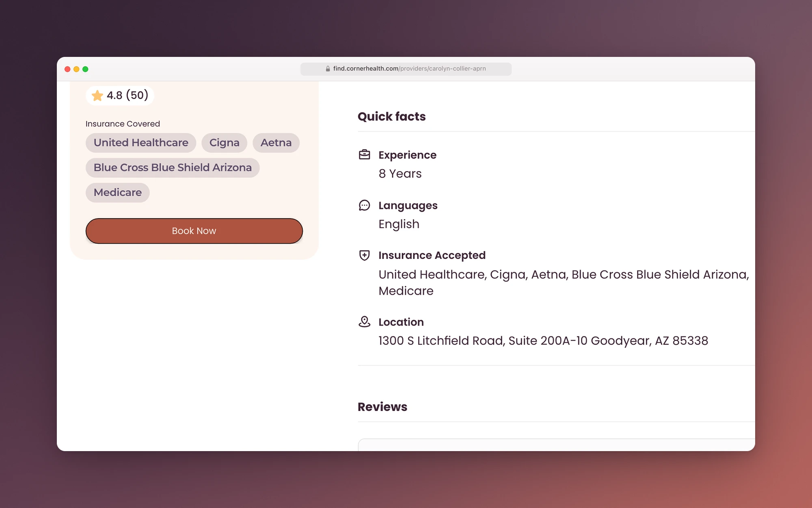Click the browser URL address bar
The width and height of the screenshot is (812, 508).
406,69
